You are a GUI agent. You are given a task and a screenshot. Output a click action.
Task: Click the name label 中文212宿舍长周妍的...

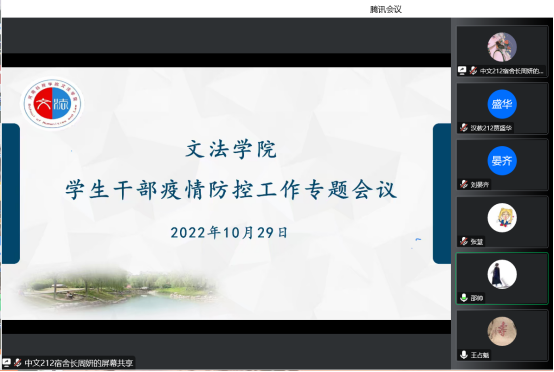click(x=511, y=71)
